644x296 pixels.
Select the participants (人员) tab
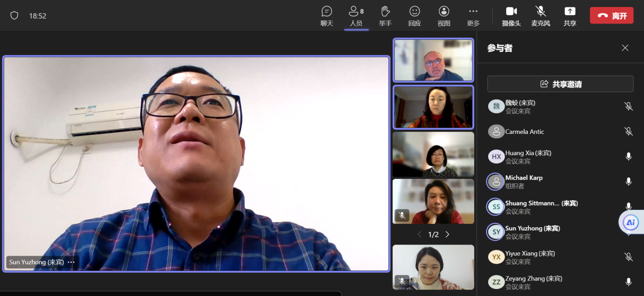pyautogui.click(x=356, y=15)
